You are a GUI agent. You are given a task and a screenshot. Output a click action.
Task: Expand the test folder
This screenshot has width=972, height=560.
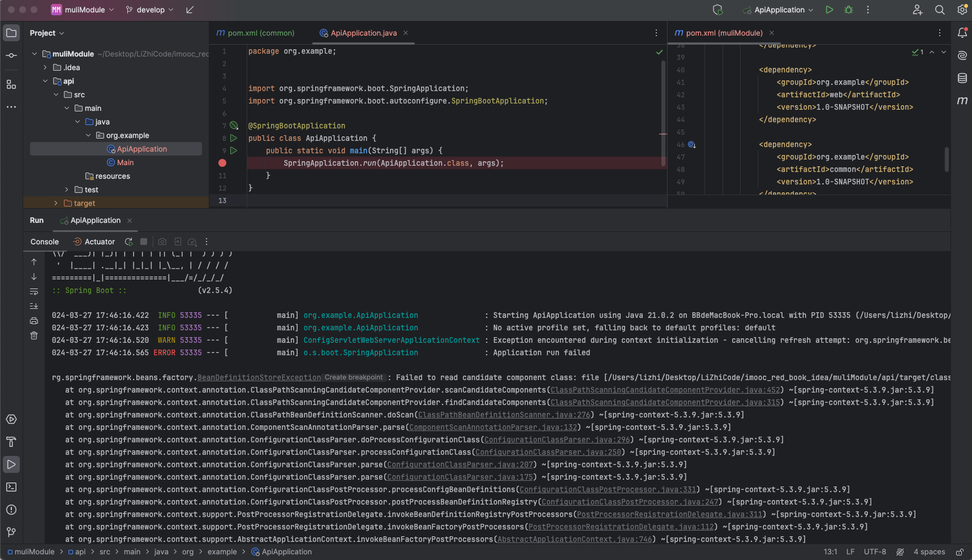click(67, 189)
